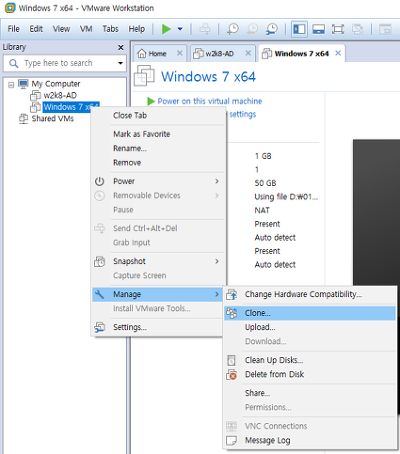
Task: Click the Manage submenu arrow chevron
Action: (x=217, y=294)
